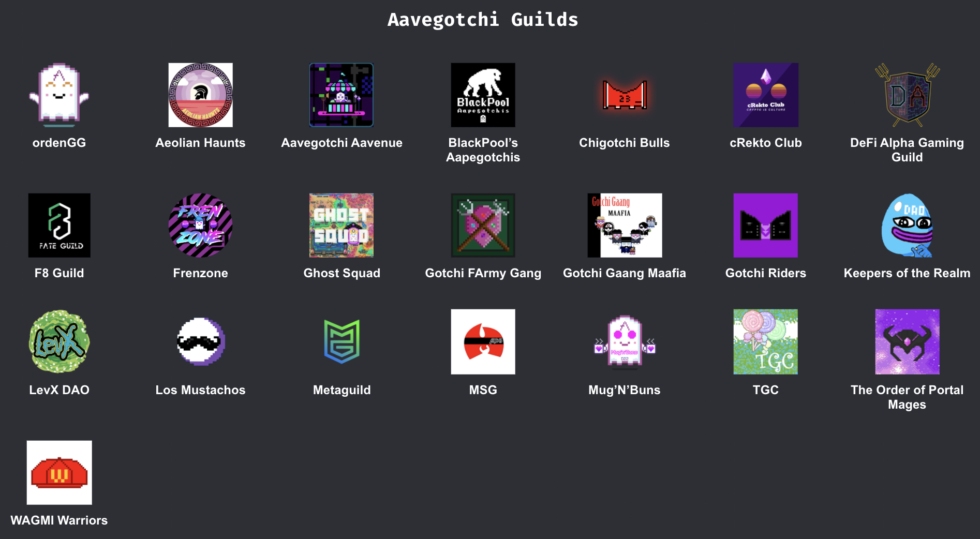The height and width of the screenshot is (539, 980).
Task: Open the ordenGG guild name link
Action: pyautogui.click(x=59, y=143)
